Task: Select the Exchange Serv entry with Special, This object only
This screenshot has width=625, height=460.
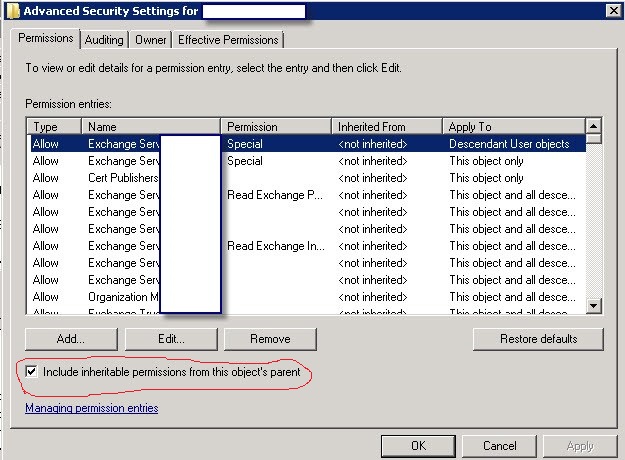Action: pos(308,161)
